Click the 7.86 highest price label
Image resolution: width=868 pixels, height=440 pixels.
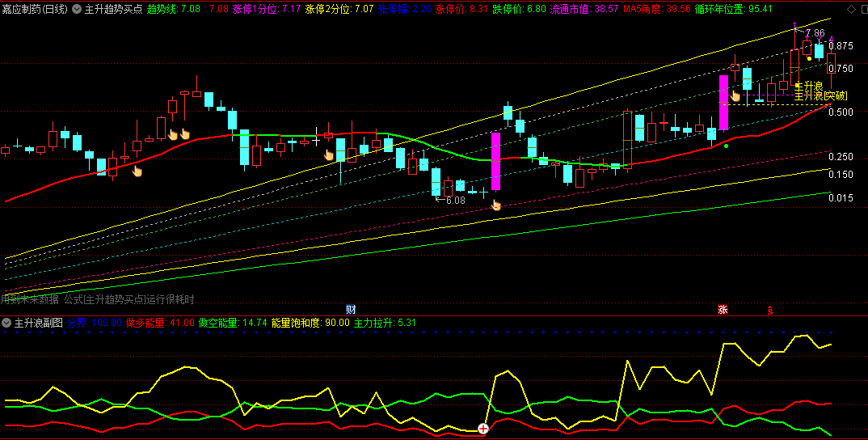click(x=815, y=32)
